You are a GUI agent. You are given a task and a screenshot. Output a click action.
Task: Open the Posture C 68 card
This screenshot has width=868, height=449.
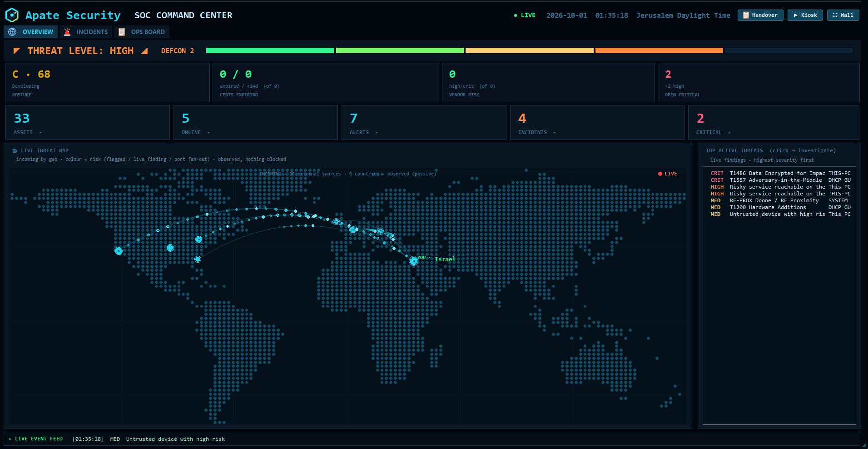[x=107, y=82]
